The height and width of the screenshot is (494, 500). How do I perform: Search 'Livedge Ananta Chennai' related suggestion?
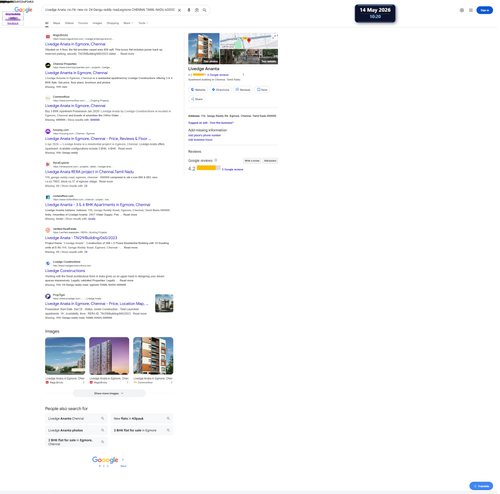[76, 419]
